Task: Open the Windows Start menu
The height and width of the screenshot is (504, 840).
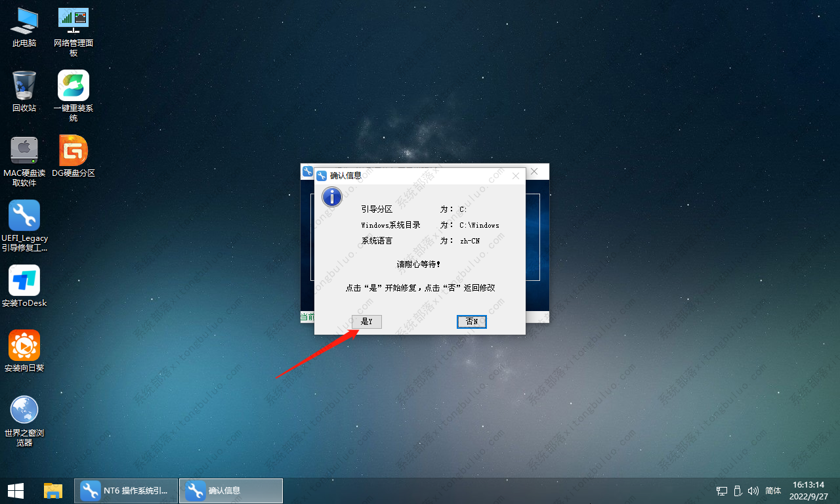Action: 16,490
